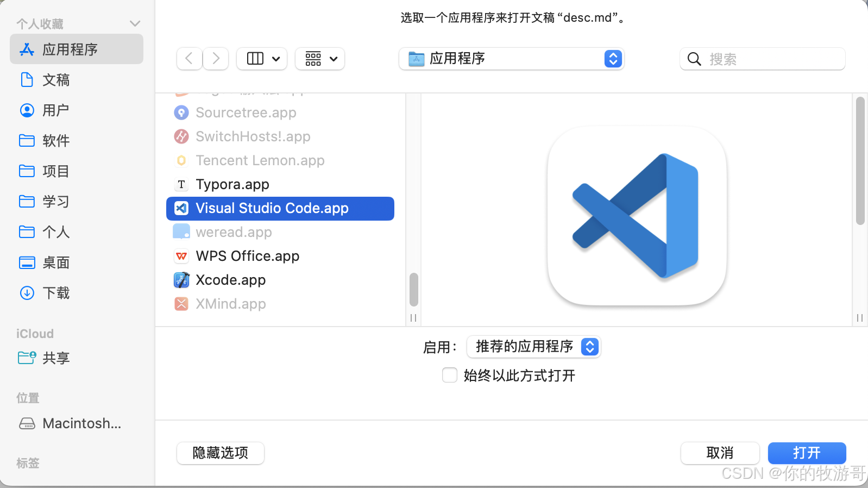Image resolution: width=868 pixels, height=488 pixels.
Task: Open the 推荐的应用程序 dropdown
Action: pos(534,347)
